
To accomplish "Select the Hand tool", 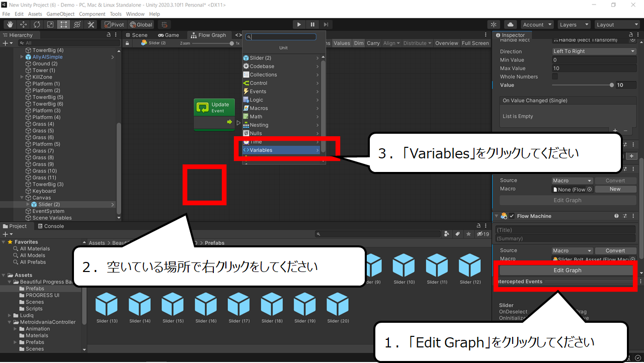I will click(10, 25).
